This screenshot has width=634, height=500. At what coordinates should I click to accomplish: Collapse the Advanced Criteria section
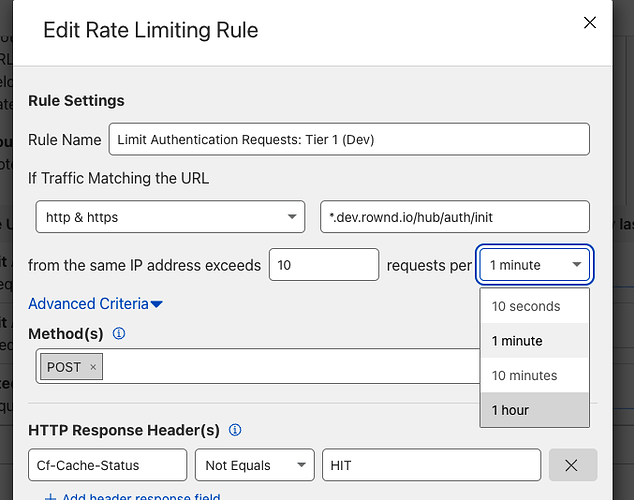[x=95, y=304]
